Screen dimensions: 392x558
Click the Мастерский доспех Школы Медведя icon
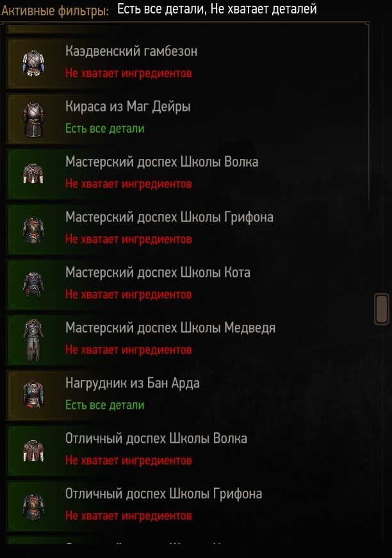coord(33,340)
